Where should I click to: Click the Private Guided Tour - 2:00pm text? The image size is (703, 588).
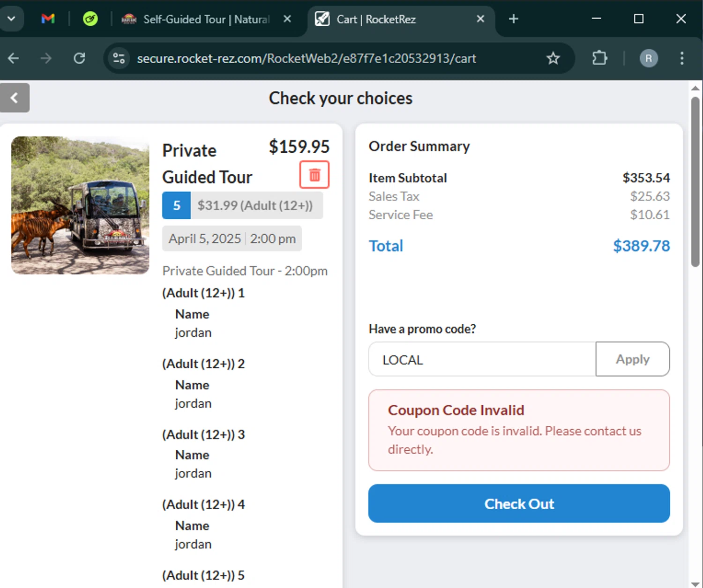click(x=245, y=271)
